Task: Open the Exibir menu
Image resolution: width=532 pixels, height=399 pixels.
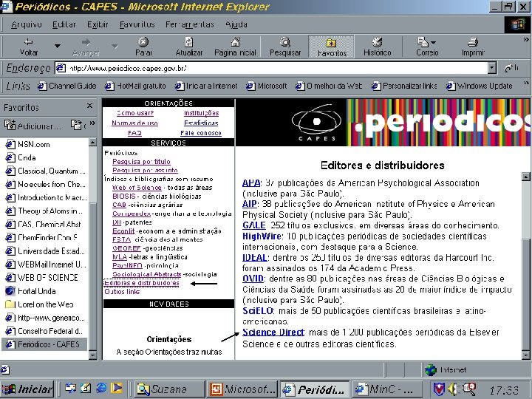Action: [x=98, y=24]
